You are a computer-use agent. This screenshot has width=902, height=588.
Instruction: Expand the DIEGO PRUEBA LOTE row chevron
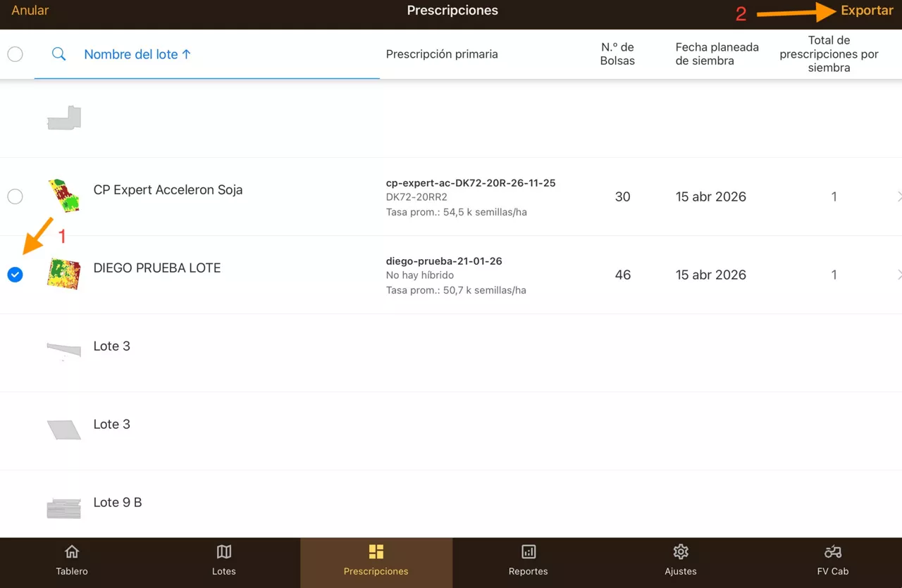[898, 275]
